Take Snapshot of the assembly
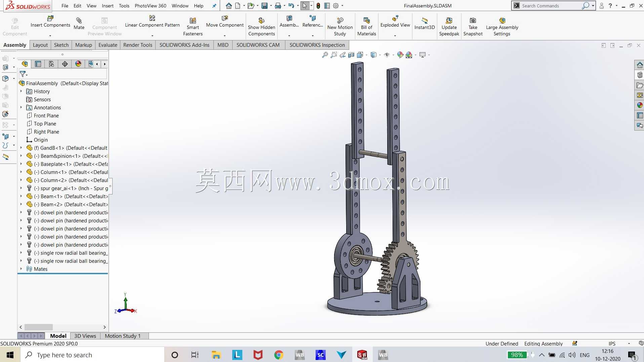 coord(473,27)
